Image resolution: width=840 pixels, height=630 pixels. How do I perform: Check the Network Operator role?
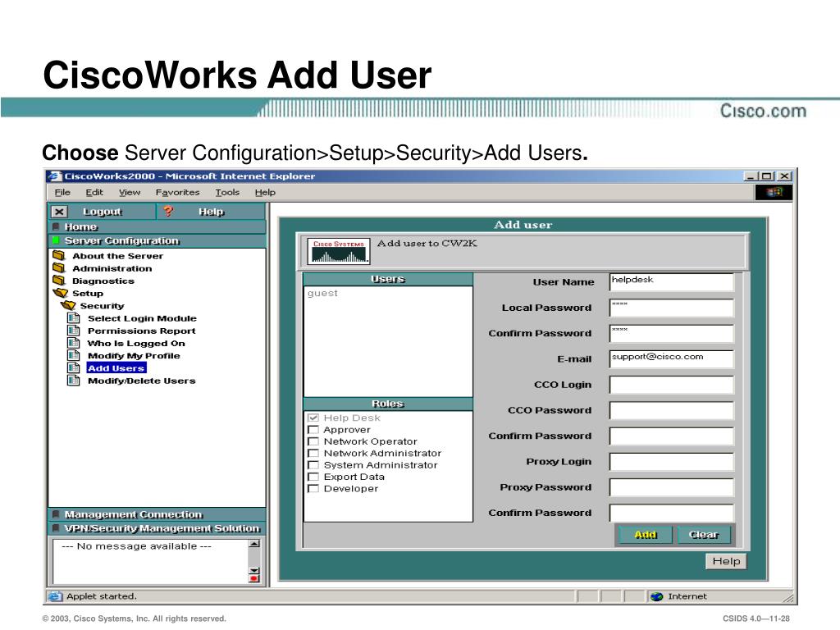(313, 441)
